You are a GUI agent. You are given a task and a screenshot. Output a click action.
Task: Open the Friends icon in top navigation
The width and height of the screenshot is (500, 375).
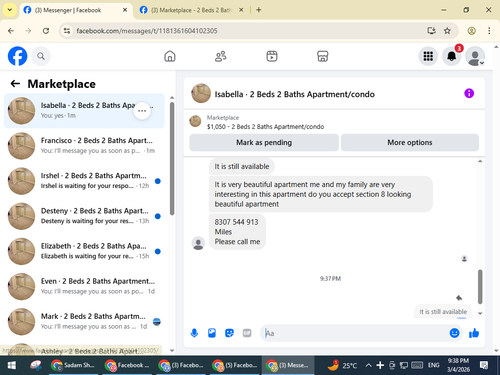pos(221,56)
